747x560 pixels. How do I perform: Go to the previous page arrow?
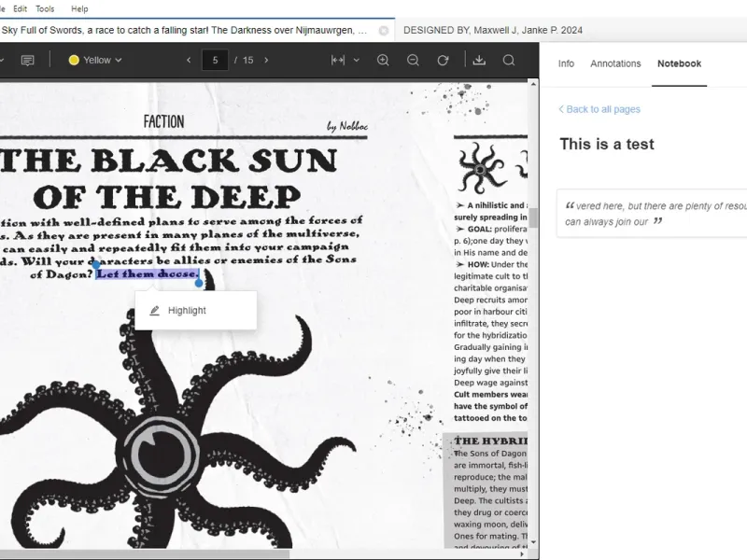tap(189, 60)
